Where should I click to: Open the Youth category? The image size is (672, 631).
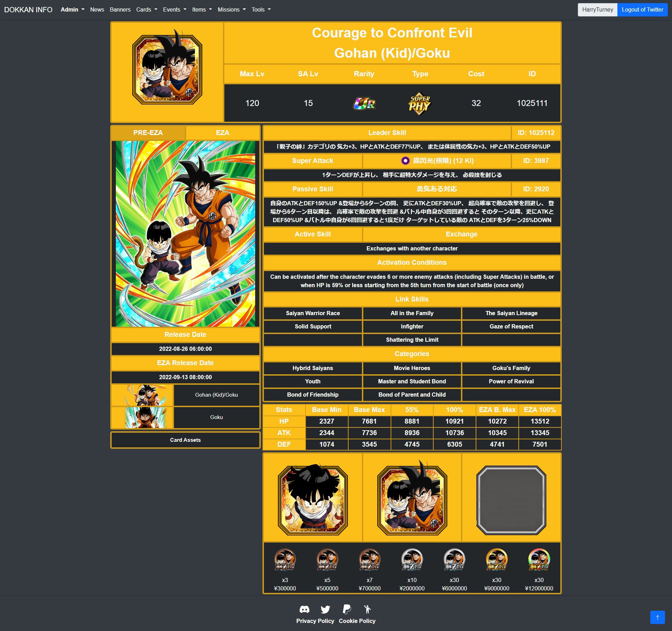313,381
